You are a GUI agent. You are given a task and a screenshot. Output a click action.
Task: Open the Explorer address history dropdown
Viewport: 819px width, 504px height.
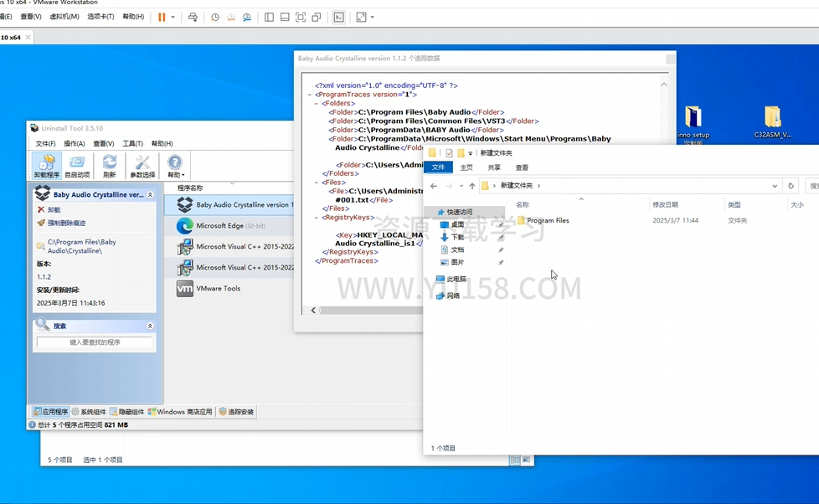[775, 186]
